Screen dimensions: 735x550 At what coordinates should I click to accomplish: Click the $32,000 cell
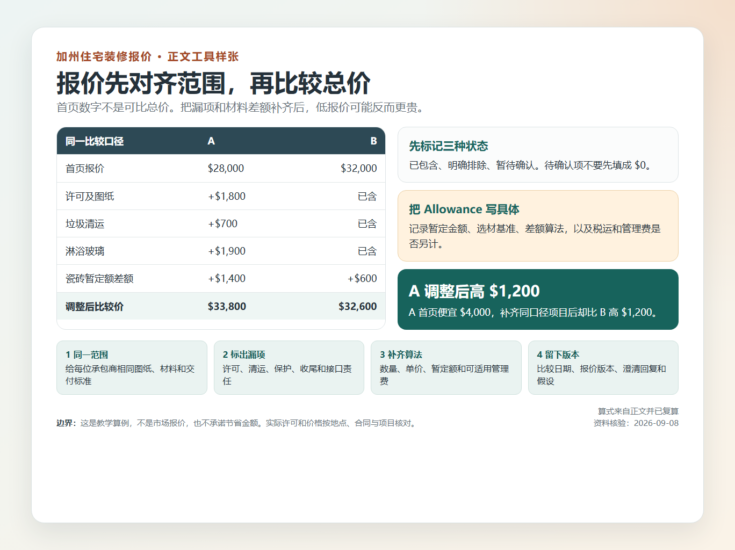pos(359,168)
